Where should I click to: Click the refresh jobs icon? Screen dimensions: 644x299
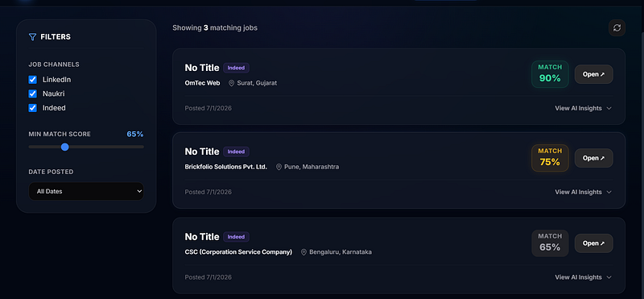(617, 28)
